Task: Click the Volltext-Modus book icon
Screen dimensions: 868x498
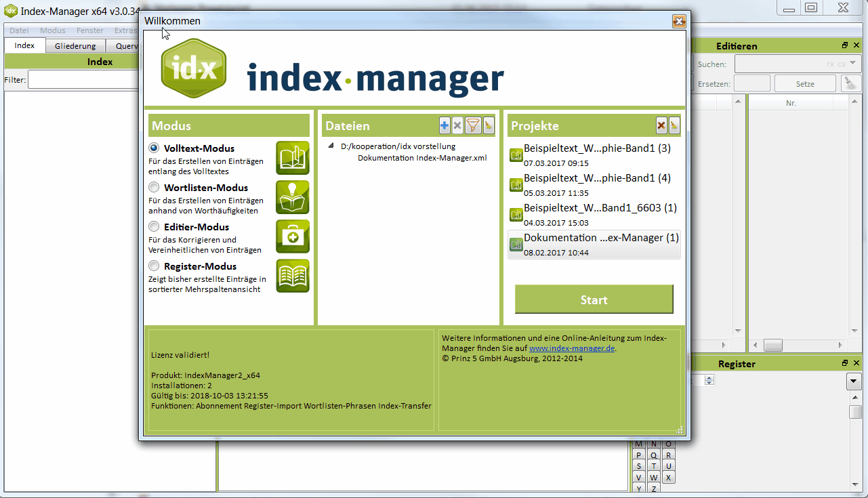Action: pyautogui.click(x=292, y=158)
